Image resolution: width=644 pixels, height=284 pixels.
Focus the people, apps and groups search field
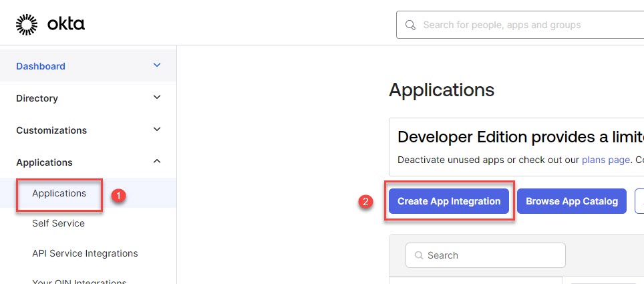click(521, 25)
